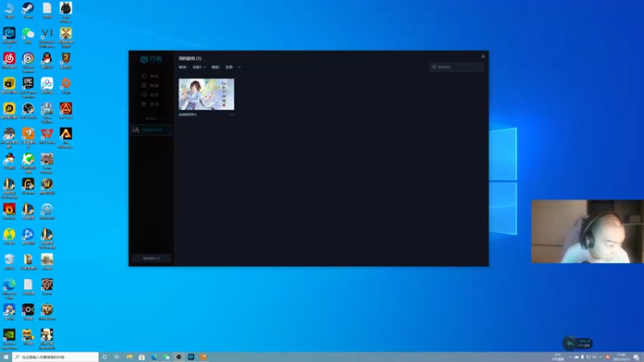Open the Cities Skylines desktop shortcut
This screenshot has width=644, height=362.
click(47, 113)
